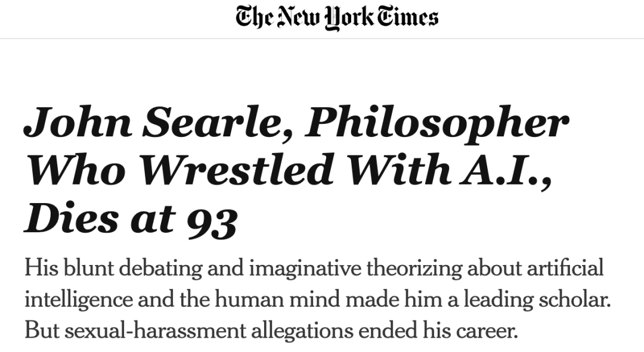Click the word "artificial" in the summary
The image size is (644, 352).
tap(565, 268)
